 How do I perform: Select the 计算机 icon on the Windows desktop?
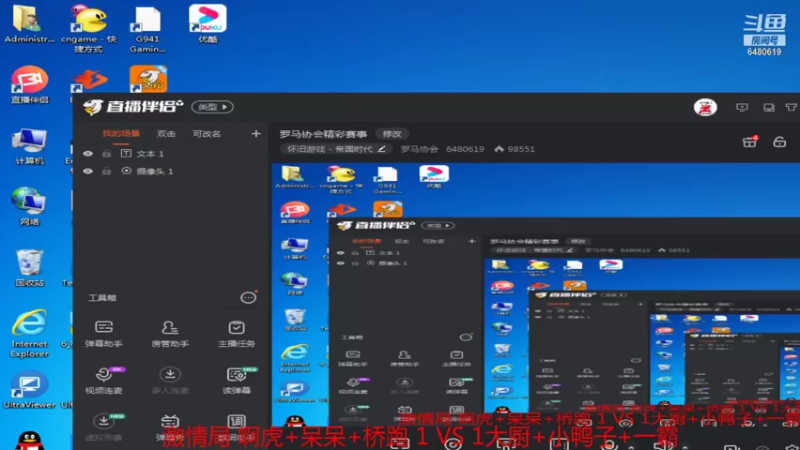click(30, 146)
